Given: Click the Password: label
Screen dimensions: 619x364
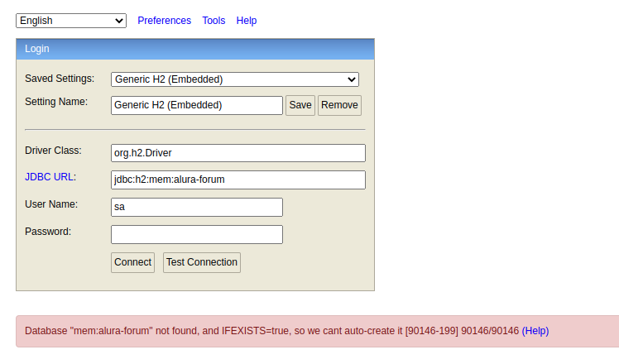Looking at the screenshot, I should click(48, 232).
